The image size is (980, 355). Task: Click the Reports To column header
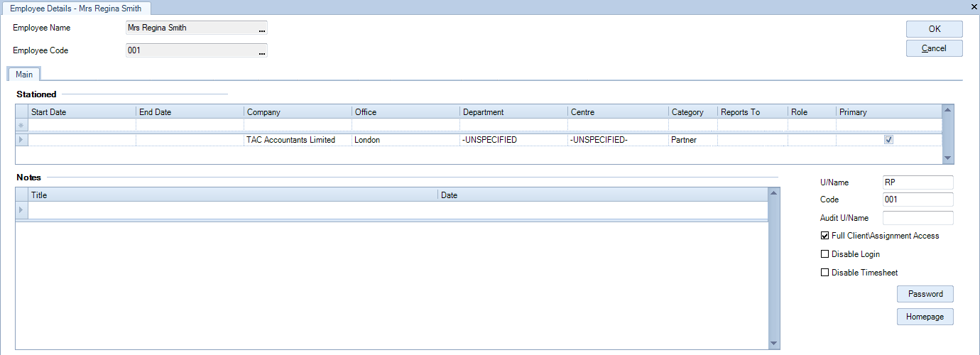point(753,112)
